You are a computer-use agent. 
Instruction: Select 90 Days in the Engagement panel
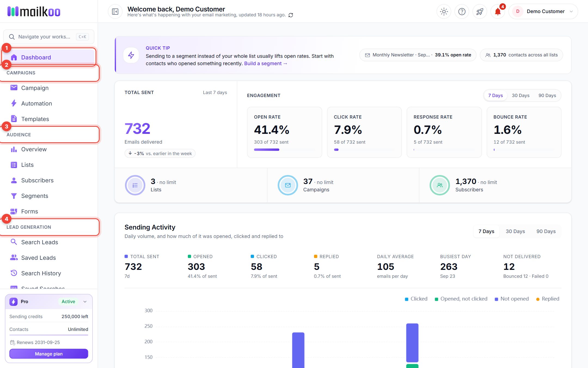pyautogui.click(x=547, y=95)
